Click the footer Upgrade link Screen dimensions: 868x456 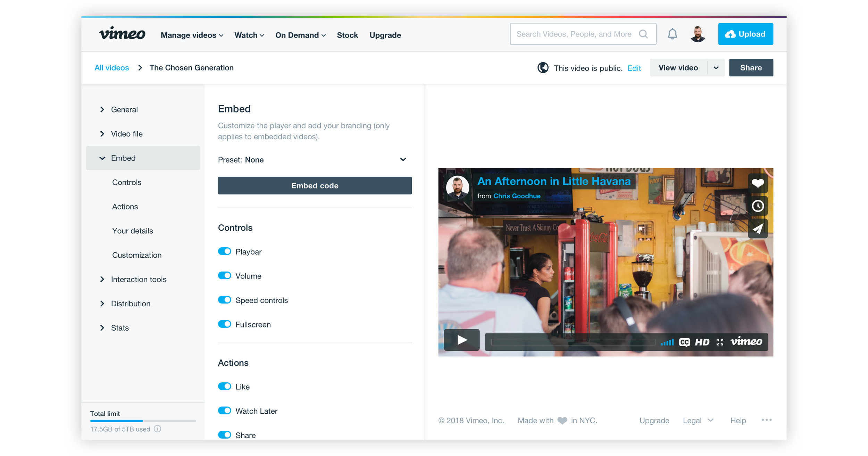point(654,421)
